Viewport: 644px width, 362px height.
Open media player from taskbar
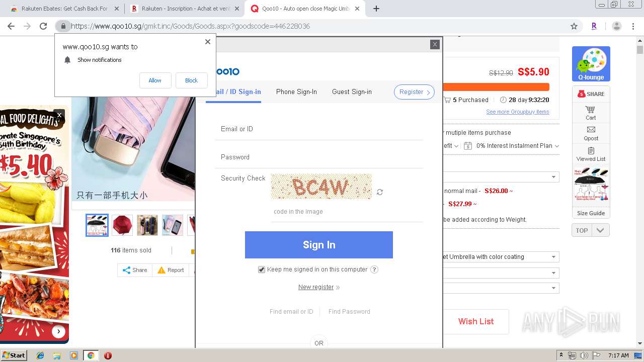(74, 355)
